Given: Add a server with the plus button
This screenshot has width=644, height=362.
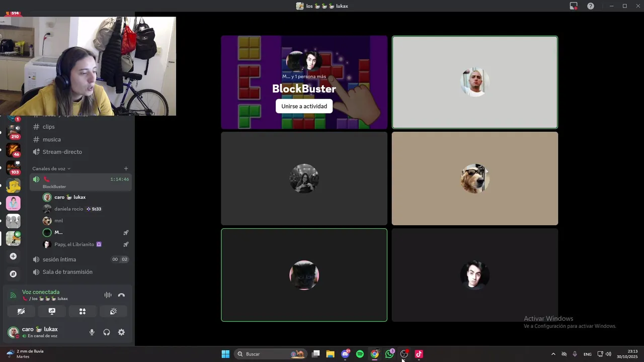Looking at the screenshot, I should 13,256.
